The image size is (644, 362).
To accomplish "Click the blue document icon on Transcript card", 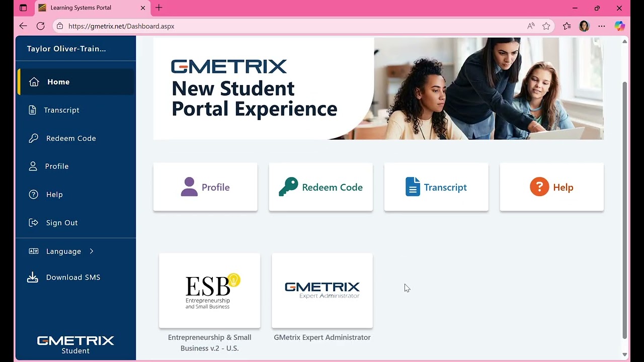I will [413, 187].
